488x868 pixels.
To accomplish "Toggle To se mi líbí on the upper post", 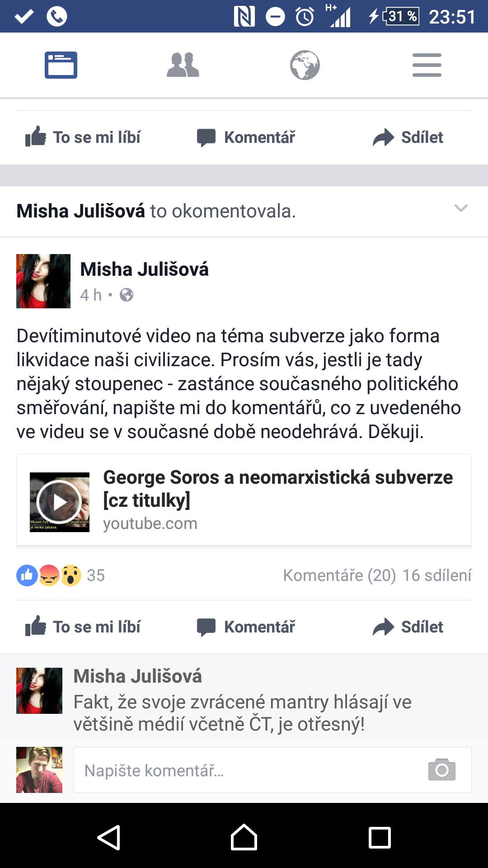I will [83, 137].
